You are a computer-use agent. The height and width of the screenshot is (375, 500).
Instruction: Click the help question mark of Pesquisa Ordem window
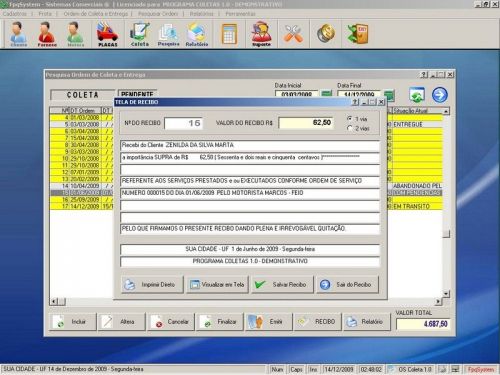(424, 75)
